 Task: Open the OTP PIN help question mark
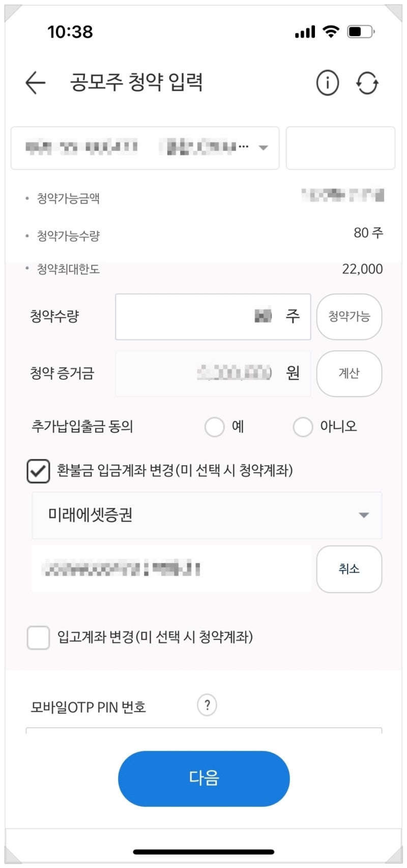(x=207, y=705)
